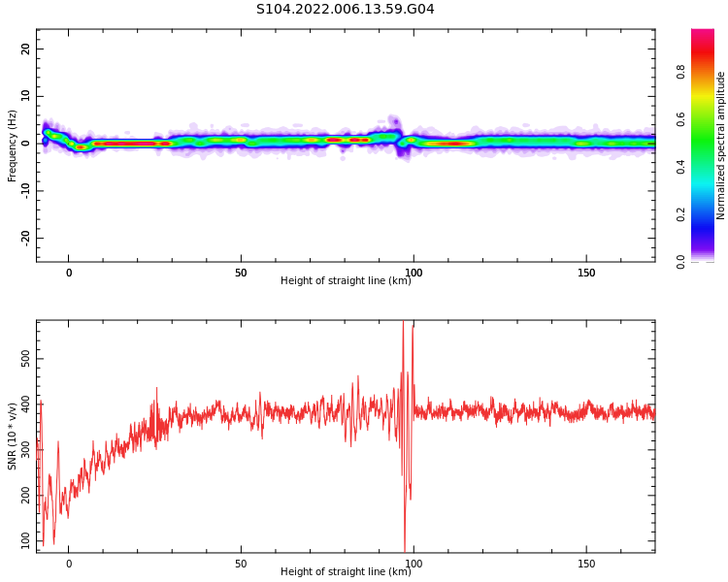This screenshot has width=728, height=582.
Task: Click the SNR (10 * v/v) axis label
Action: 12,436
